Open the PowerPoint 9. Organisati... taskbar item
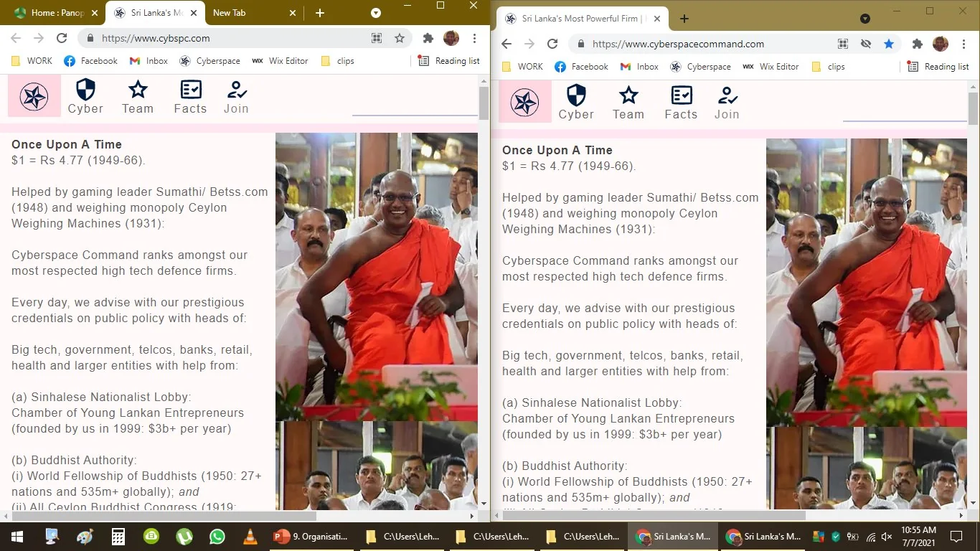This screenshot has width=980, height=551. coord(311,537)
